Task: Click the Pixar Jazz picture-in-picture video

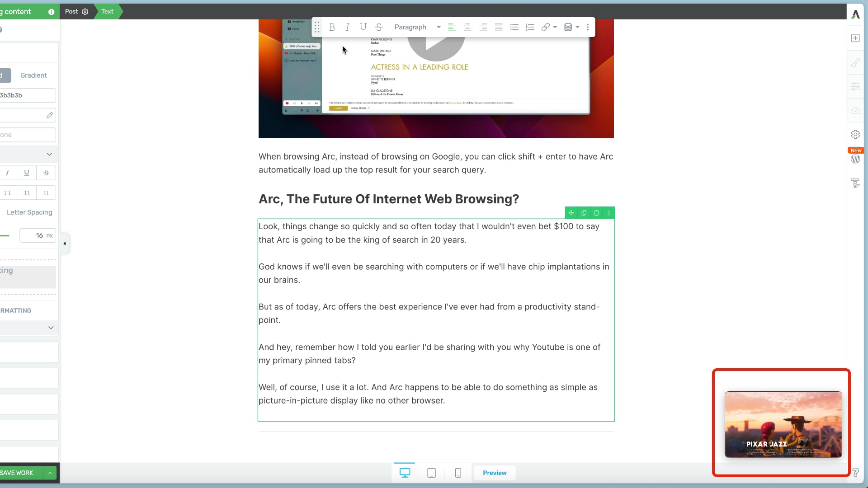Action: (x=783, y=424)
